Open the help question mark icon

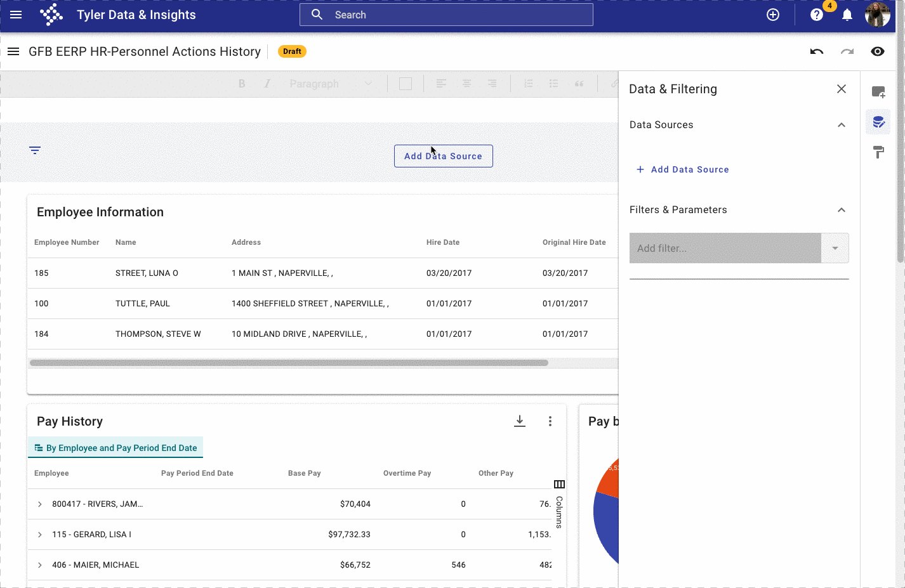click(x=817, y=15)
